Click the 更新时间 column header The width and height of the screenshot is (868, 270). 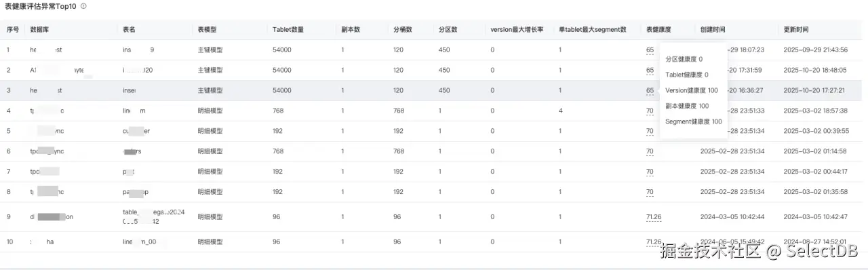pos(795,30)
